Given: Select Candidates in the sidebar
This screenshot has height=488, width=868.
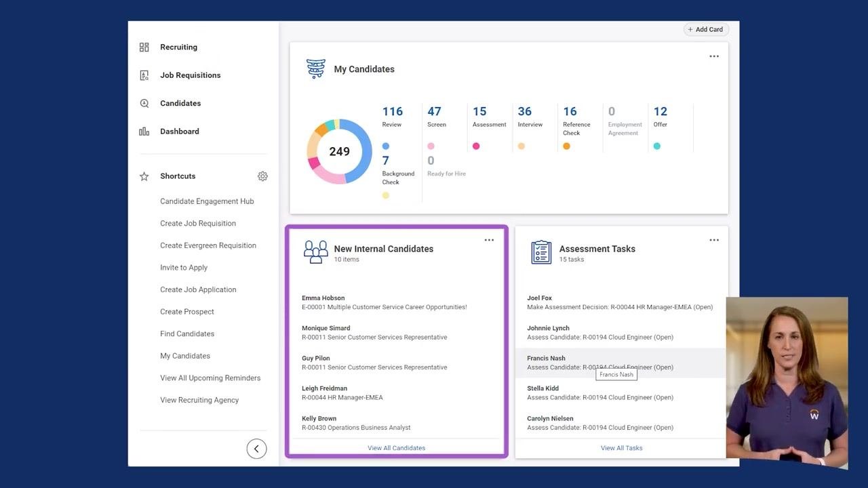Looking at the screenshot, I should tap(180, 104).
